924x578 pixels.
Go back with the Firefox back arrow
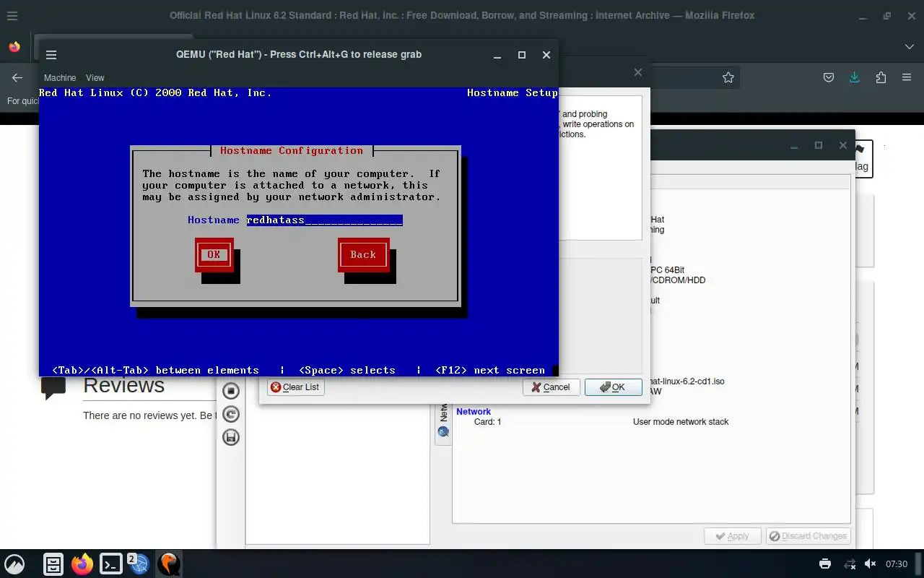tap(17, 77)
